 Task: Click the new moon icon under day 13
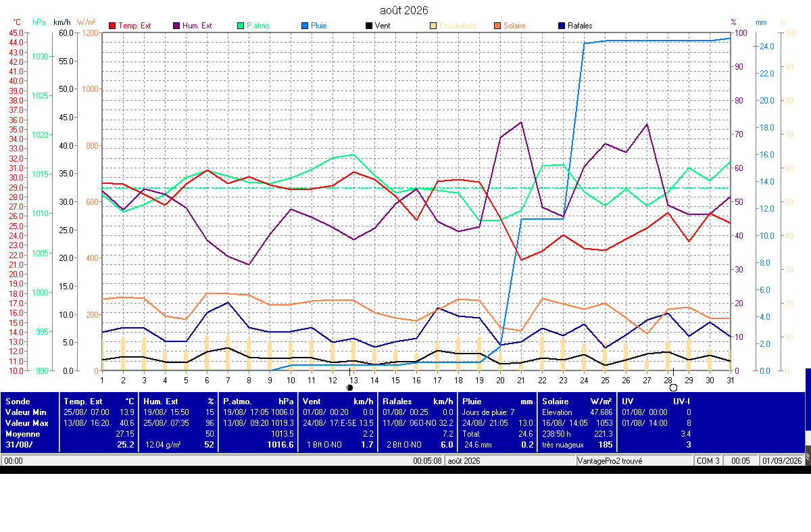tap(349, 387)
